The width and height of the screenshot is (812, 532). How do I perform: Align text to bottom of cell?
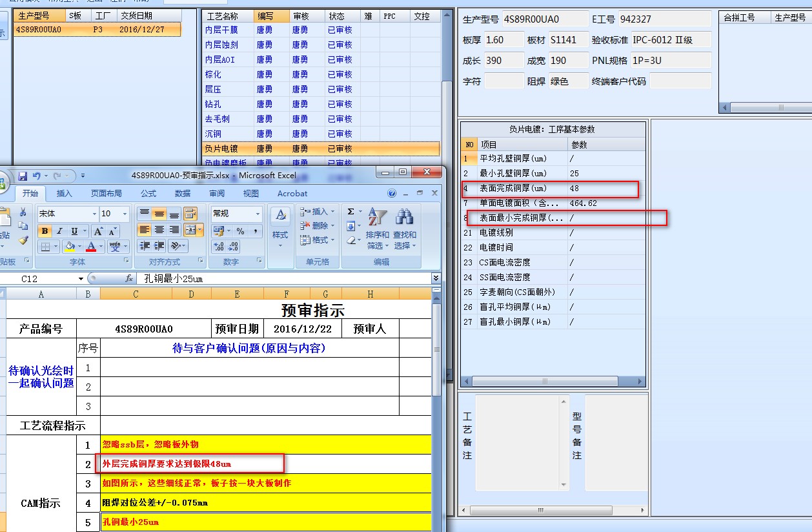pos(174,213)
